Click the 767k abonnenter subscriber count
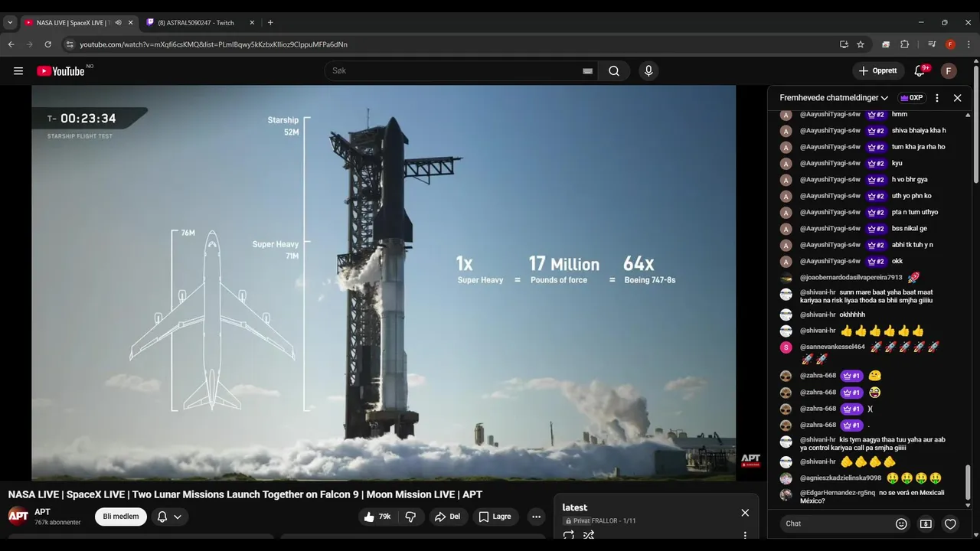Image resolution: width=980 pixels, height=551 pixels. (x=57, y=523)
